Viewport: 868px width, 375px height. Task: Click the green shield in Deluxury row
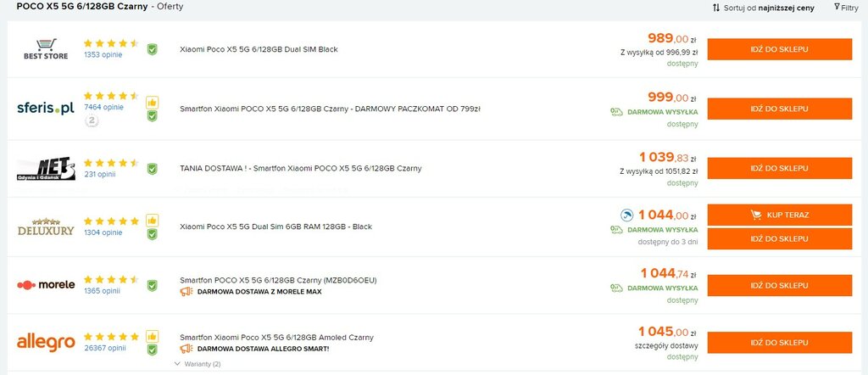coord(153,234)
